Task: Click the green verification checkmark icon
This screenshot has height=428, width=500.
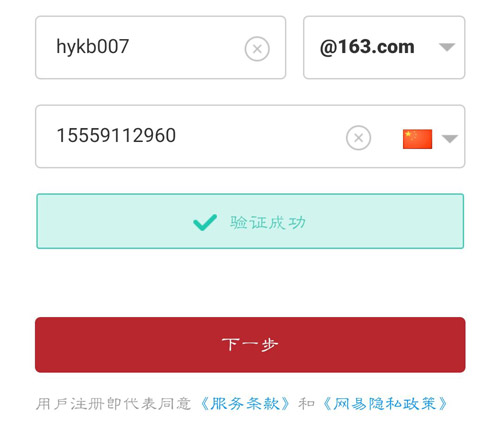Action: (x=205, y=222)
